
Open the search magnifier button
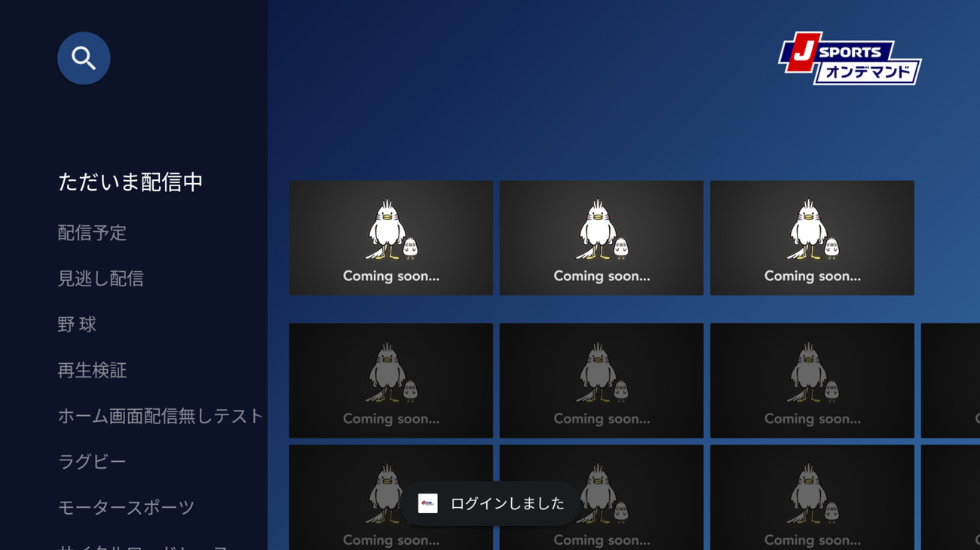coord(84,58)
